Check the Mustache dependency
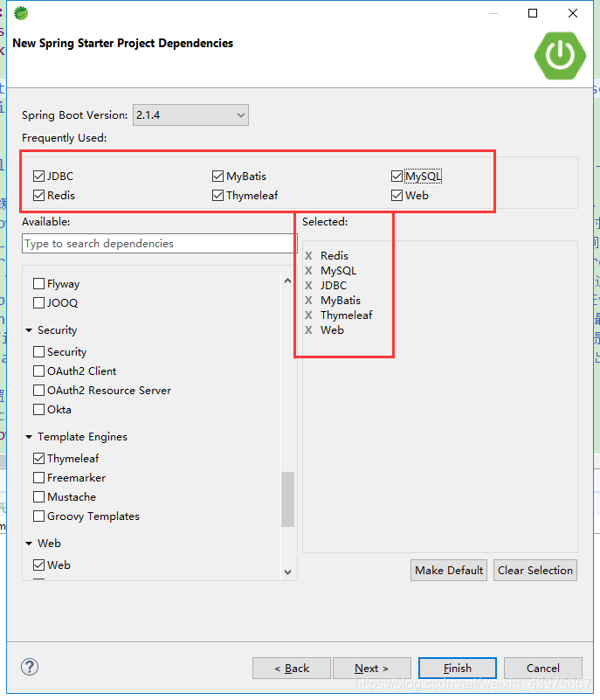 pos(38,497)
